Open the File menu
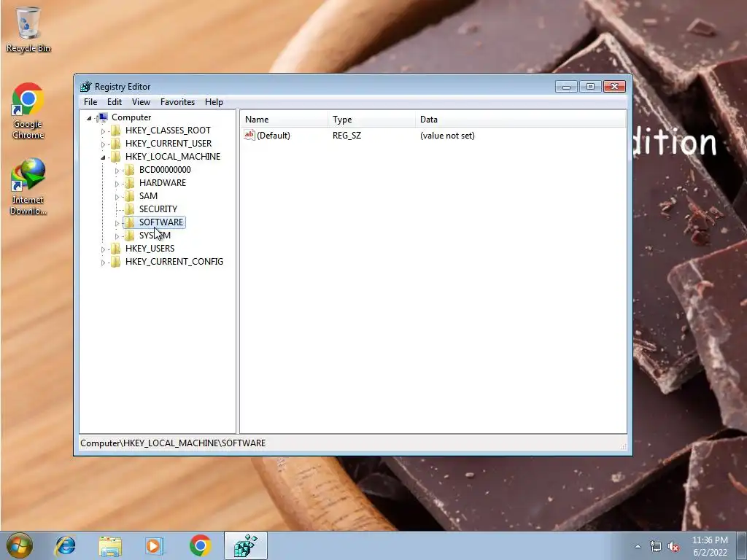747x560 pixels. pos(90,102)
